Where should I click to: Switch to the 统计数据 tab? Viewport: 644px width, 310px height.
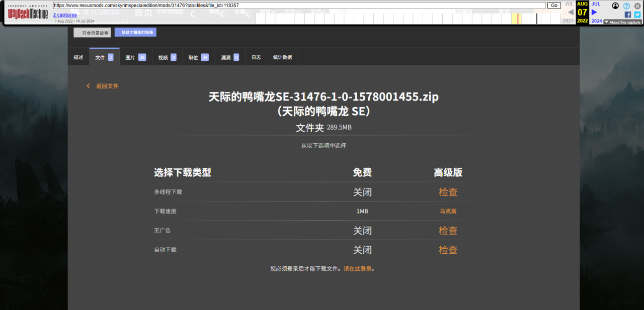pos(282,57)
